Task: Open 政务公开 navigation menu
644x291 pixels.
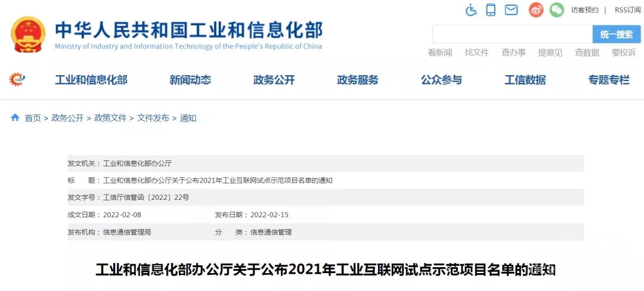Action: click(x=274, y=80)
